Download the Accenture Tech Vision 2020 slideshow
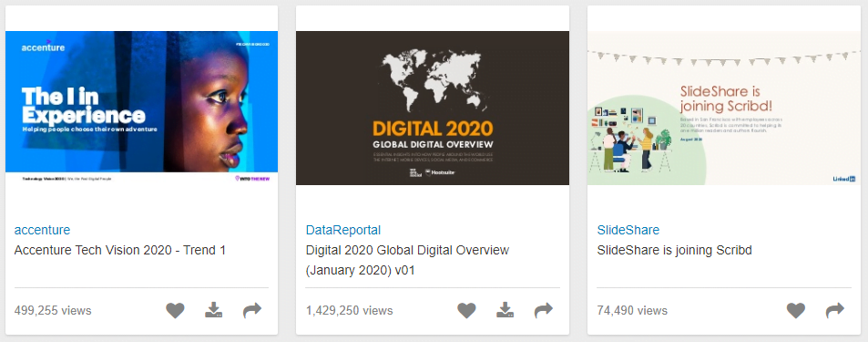This screenshot has width=868, height=342. (214, 310)
